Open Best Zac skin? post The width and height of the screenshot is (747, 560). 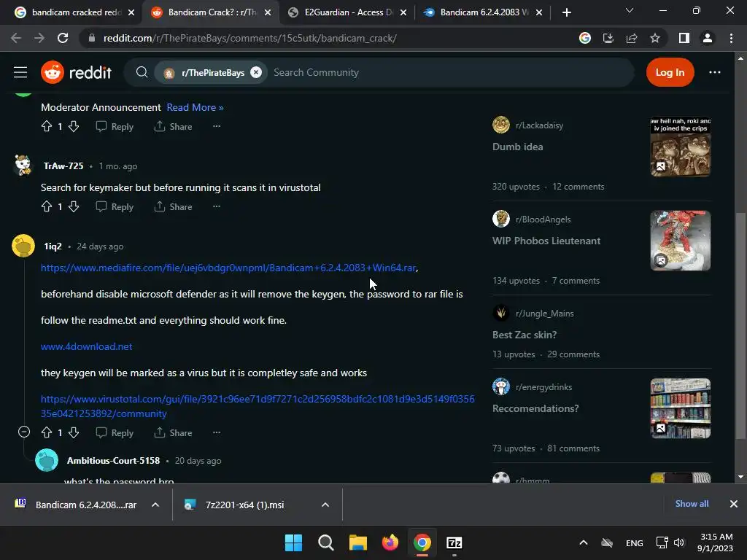(x=525, y=335)
